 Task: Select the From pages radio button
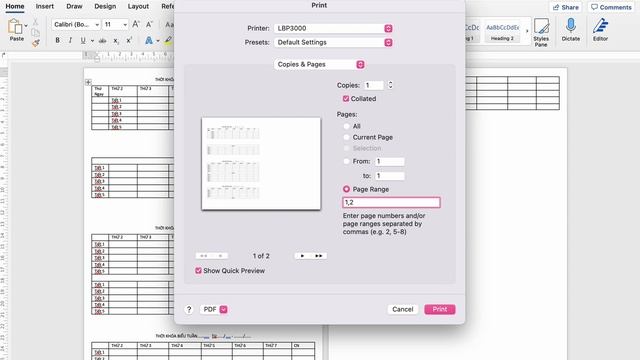(347, 161)
